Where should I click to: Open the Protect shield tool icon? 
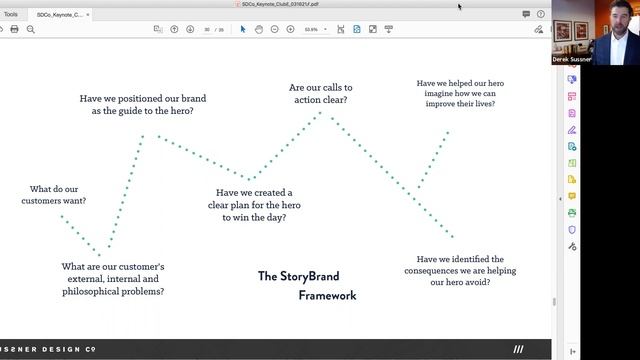572,230
